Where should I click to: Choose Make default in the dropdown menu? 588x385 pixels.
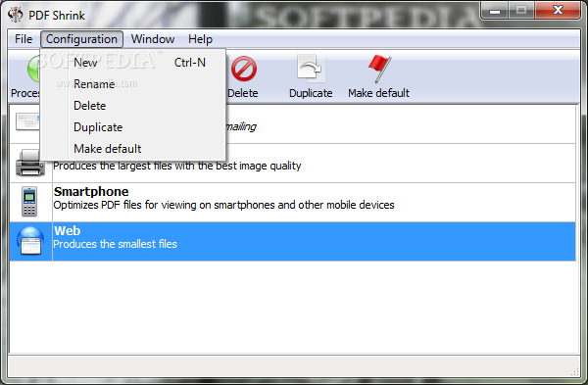(133, 149)
